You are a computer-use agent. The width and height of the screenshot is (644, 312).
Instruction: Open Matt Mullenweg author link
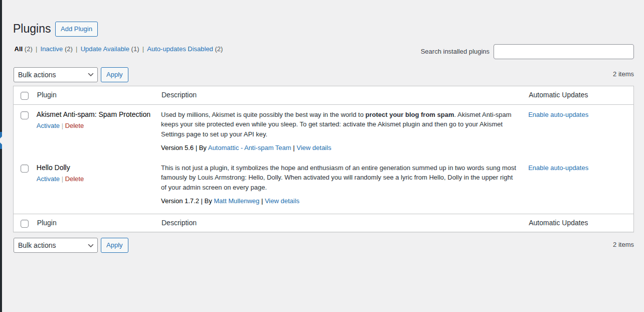[x=237, y=201]
